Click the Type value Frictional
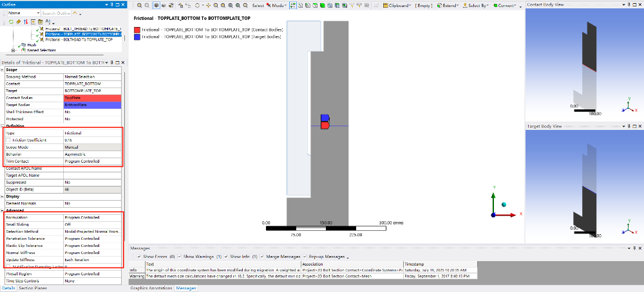The image size is (644, 292). (x=92, y=133)
